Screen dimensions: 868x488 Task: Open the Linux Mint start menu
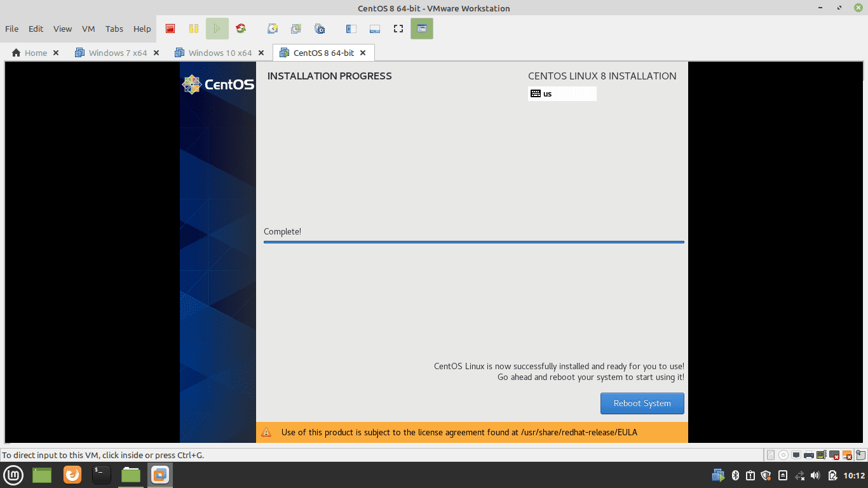(x=13, y=475)
